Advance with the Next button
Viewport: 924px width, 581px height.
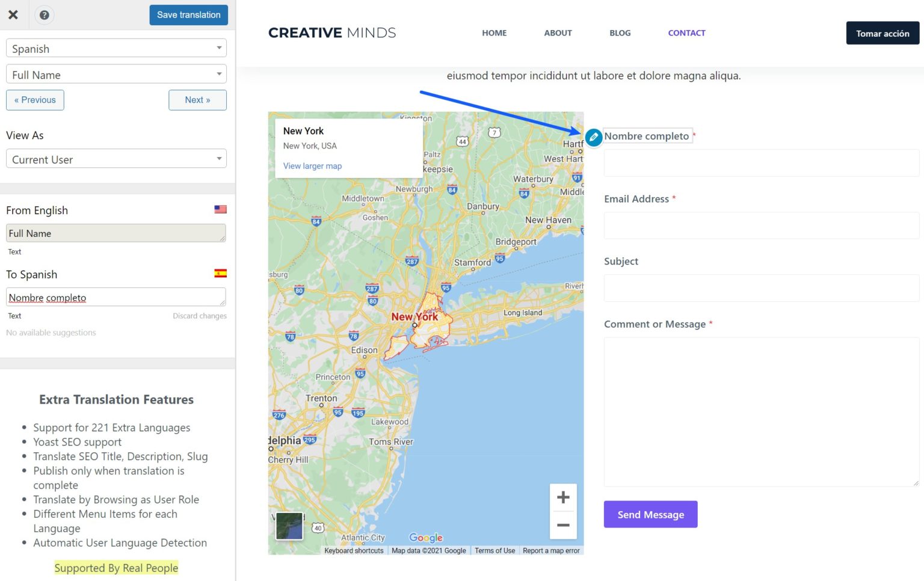[x=197, y=100]
